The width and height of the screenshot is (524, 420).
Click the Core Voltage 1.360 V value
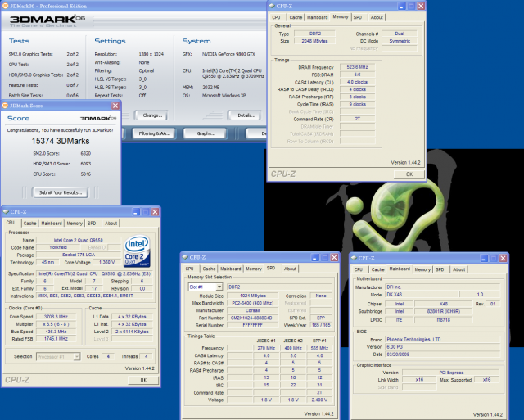pyautogui.click(x=107, y=262)
